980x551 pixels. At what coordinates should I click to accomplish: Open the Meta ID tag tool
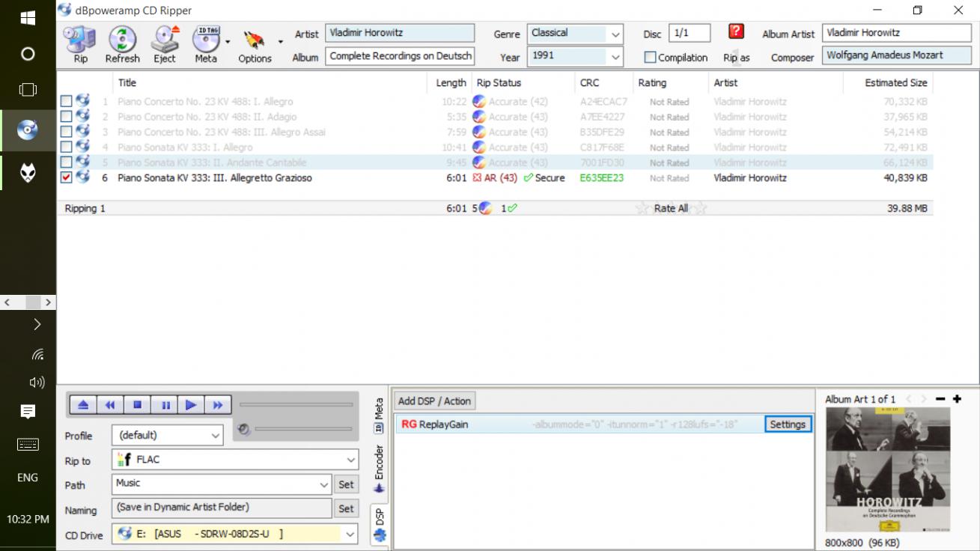tap(206, 44)
